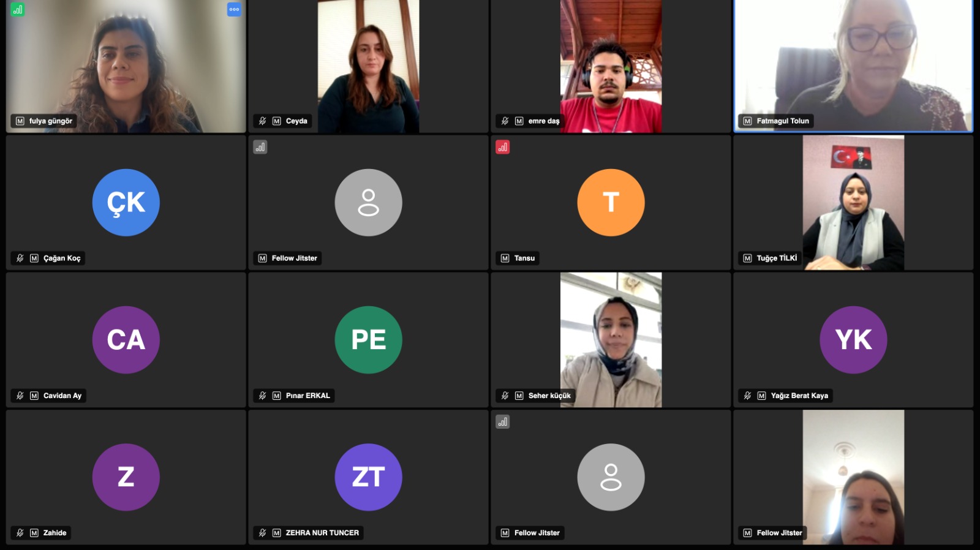The image size is (980, 550).
Task: Click muted mic icon on Pınar ERKAL's tile
Action: click(263, 396)
